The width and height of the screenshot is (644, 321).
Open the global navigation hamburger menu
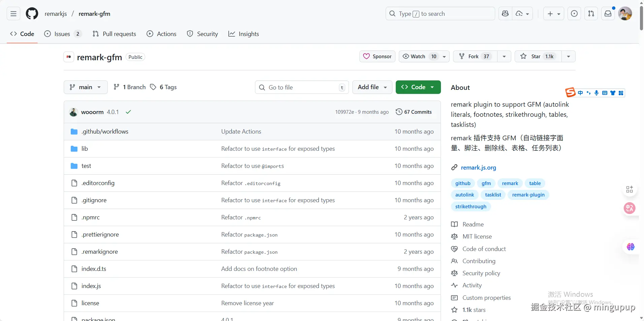(x=13, y=14)
